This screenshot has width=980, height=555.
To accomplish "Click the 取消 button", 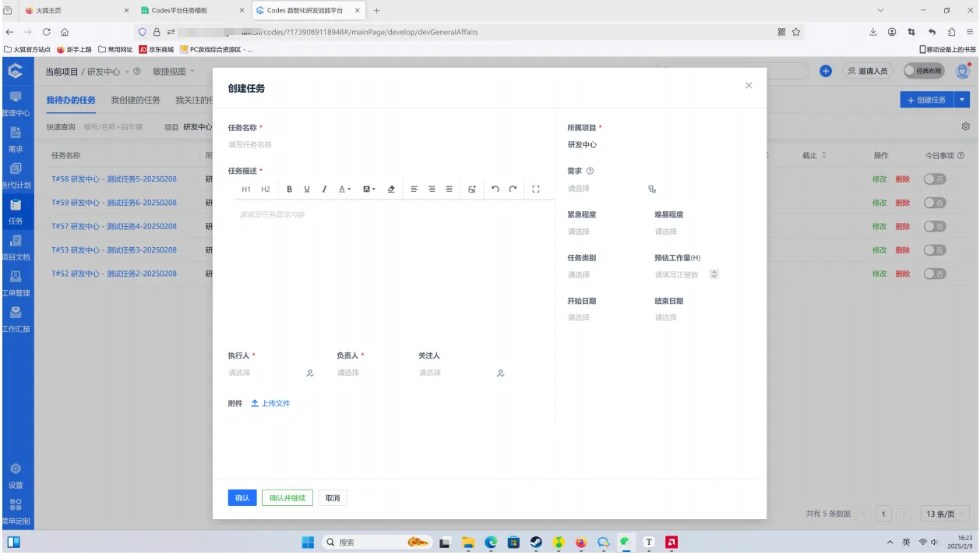I will point(333,498).
